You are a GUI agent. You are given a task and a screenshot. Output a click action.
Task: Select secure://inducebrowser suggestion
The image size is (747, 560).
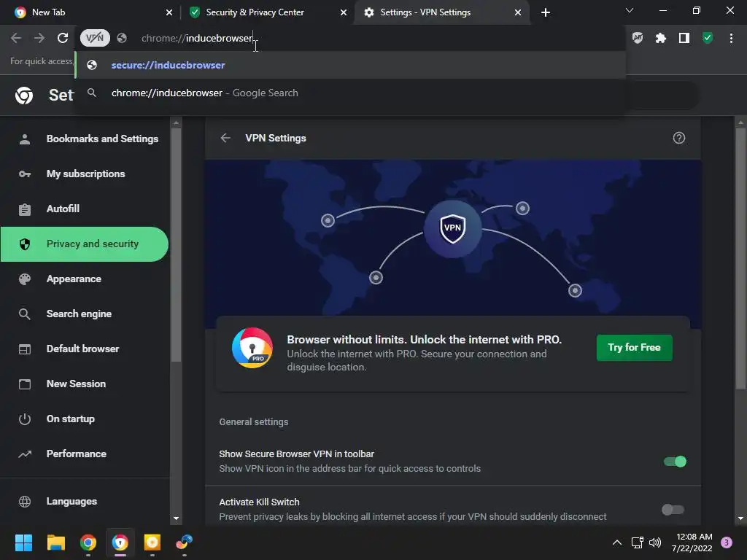[350, 65]
